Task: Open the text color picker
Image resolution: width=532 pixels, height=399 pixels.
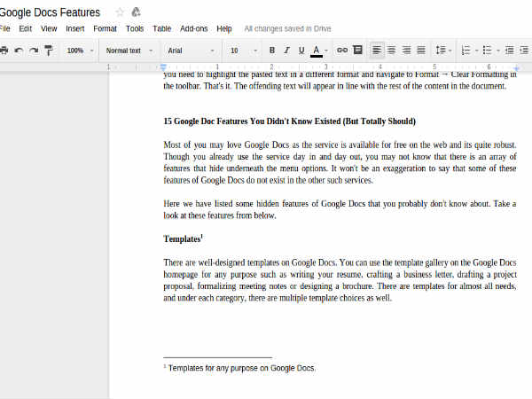Action: click(317, 51)
